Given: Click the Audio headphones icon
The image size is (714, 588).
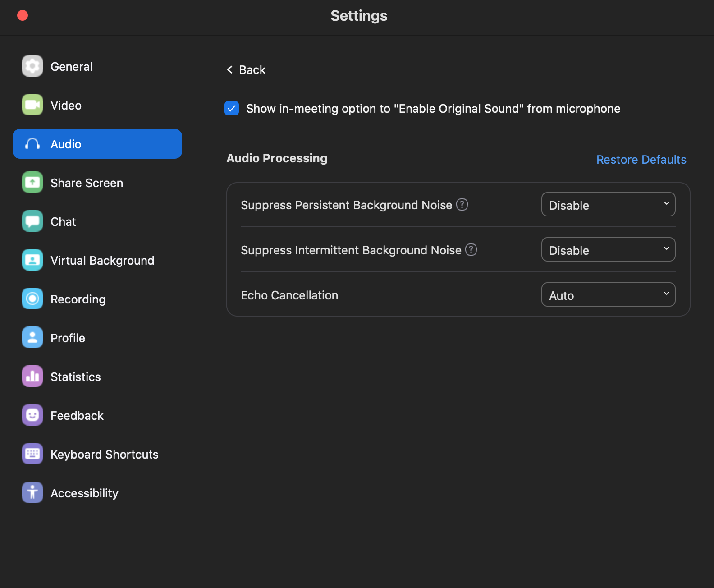Looking at the screenshot, I should click(32, 144).
